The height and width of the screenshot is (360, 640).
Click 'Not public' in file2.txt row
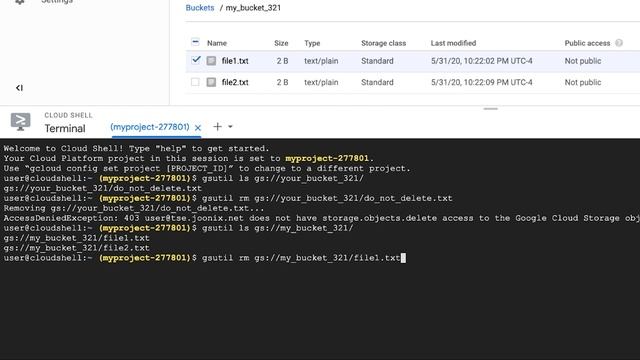(583, 82)
